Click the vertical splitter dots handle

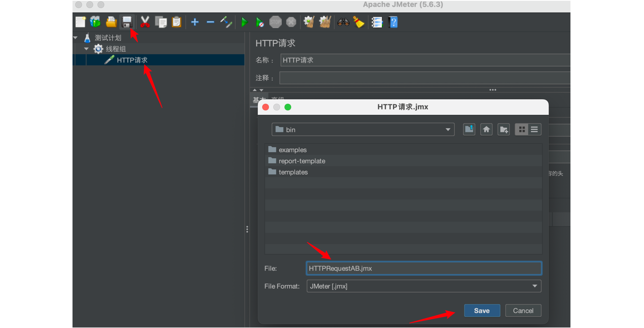[247, 229]
